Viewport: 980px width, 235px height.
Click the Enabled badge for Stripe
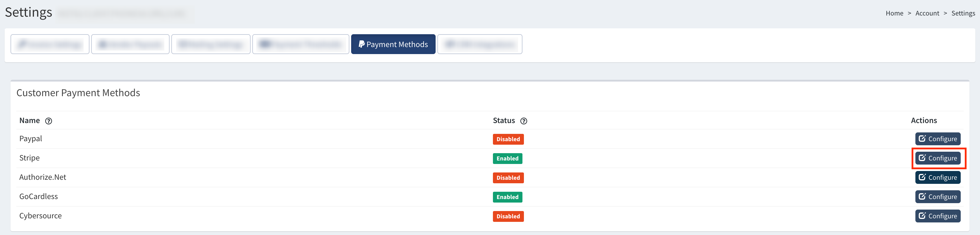pos(507,159)
